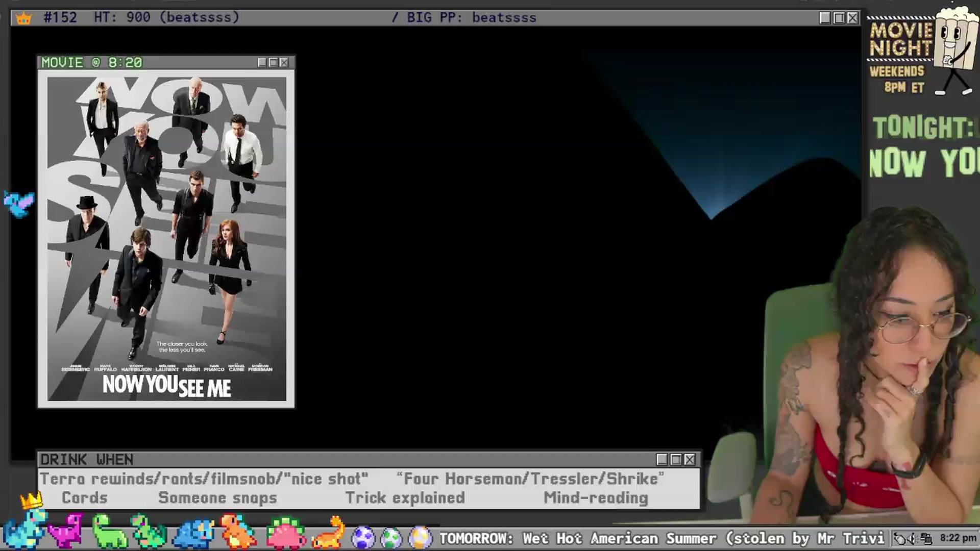Click the pink stegosaurus icon

coord(285,533)
